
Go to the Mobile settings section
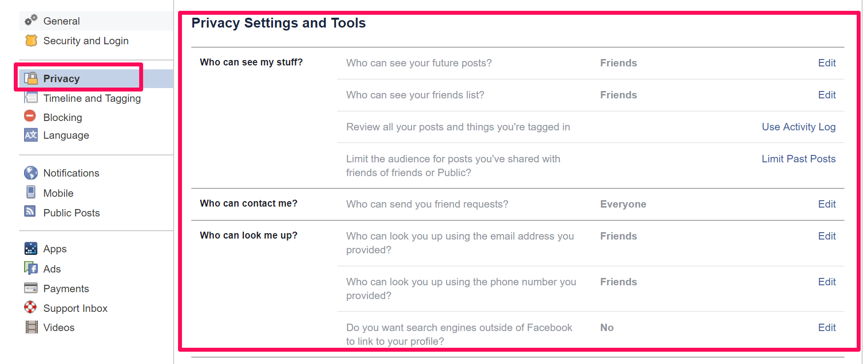58,193
